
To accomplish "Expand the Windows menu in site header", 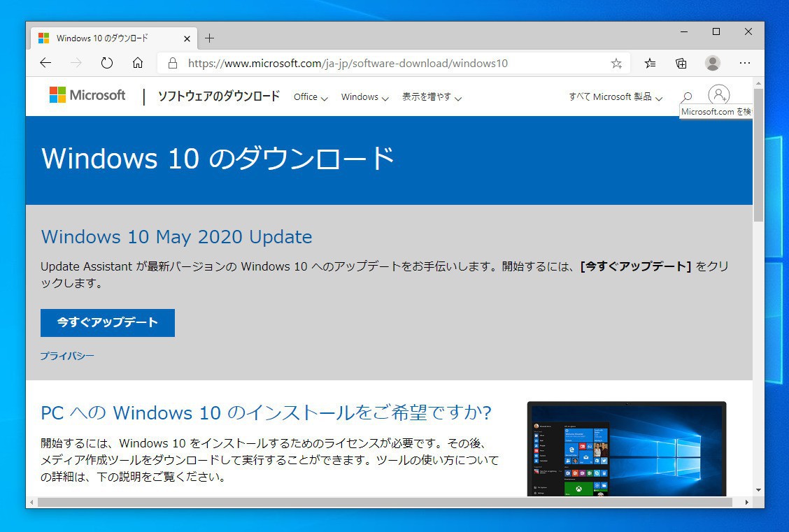I will tap(365, 97).
